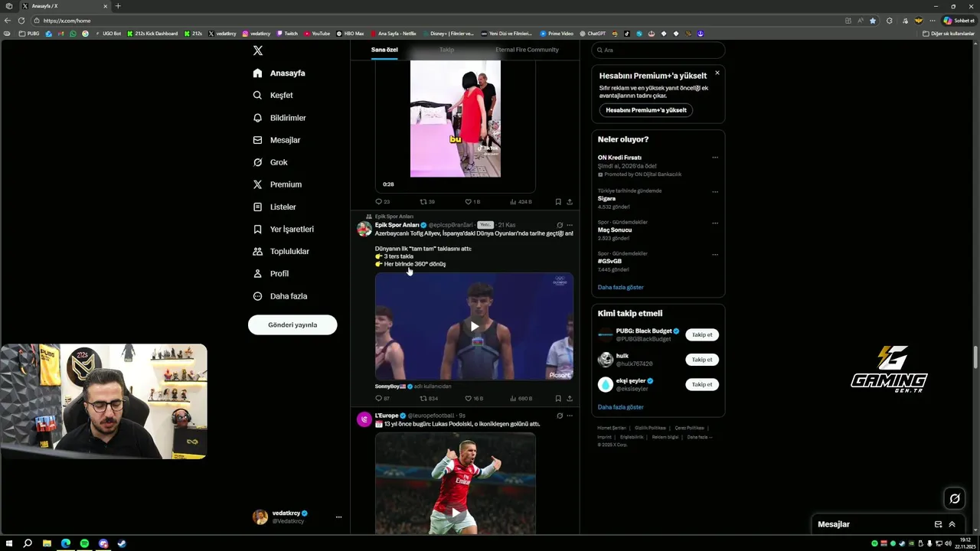This screenshot has height=551, width=980.
Task: Open Premium in the sidebar
Action: 277,184
